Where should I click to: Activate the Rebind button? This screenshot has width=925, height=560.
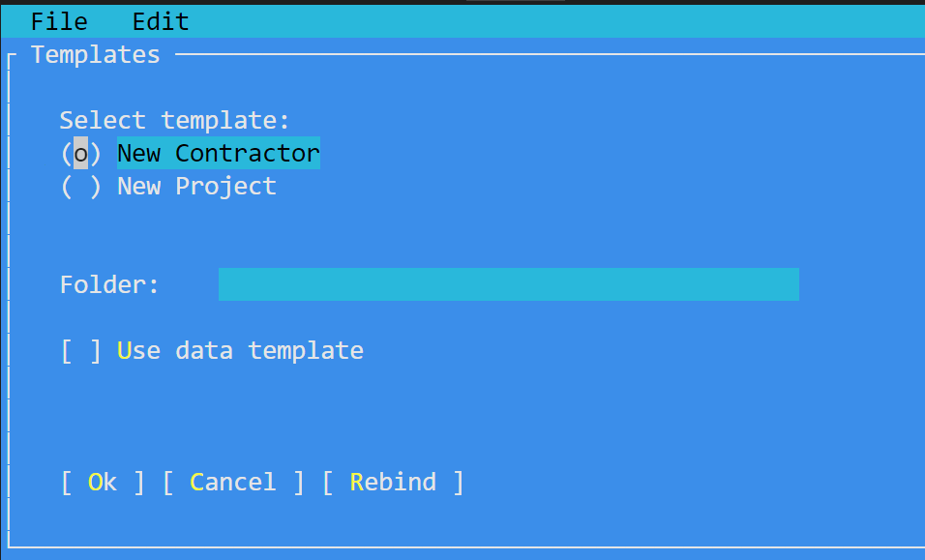(393, 483)
